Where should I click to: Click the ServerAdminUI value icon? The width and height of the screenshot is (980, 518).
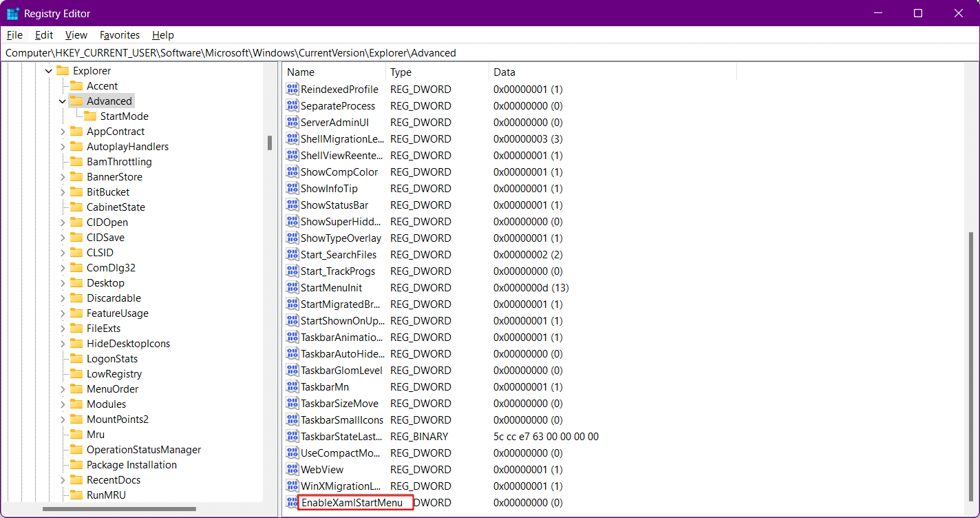(292, 123)
